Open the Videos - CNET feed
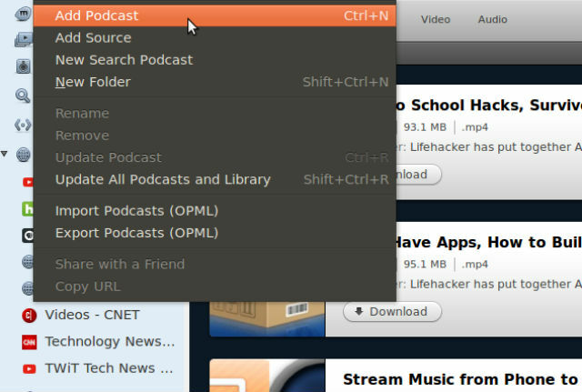This screenshot has height=392, width=582. 92,315
